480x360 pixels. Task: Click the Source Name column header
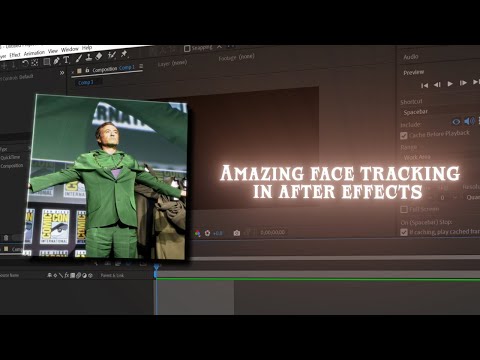(x=9, y=275)
